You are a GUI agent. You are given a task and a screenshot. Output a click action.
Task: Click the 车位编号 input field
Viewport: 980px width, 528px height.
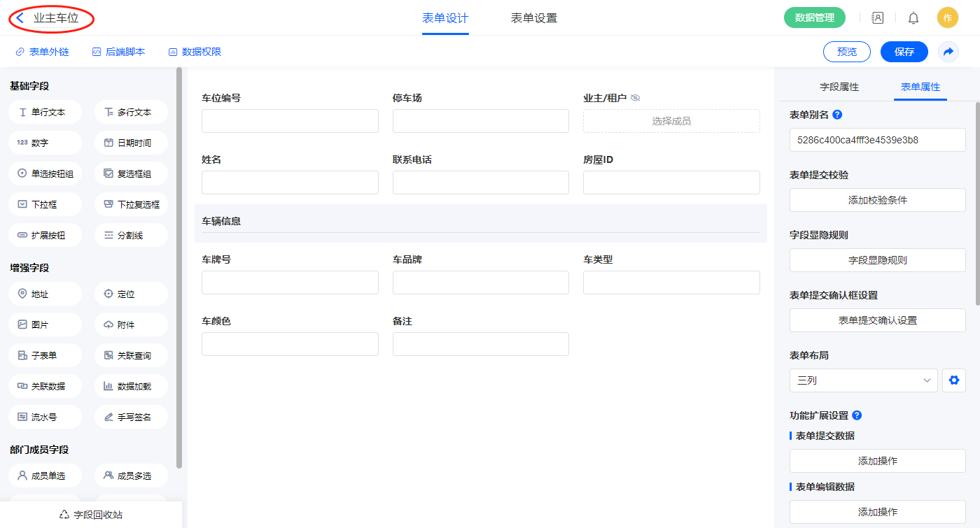[290, 121]
